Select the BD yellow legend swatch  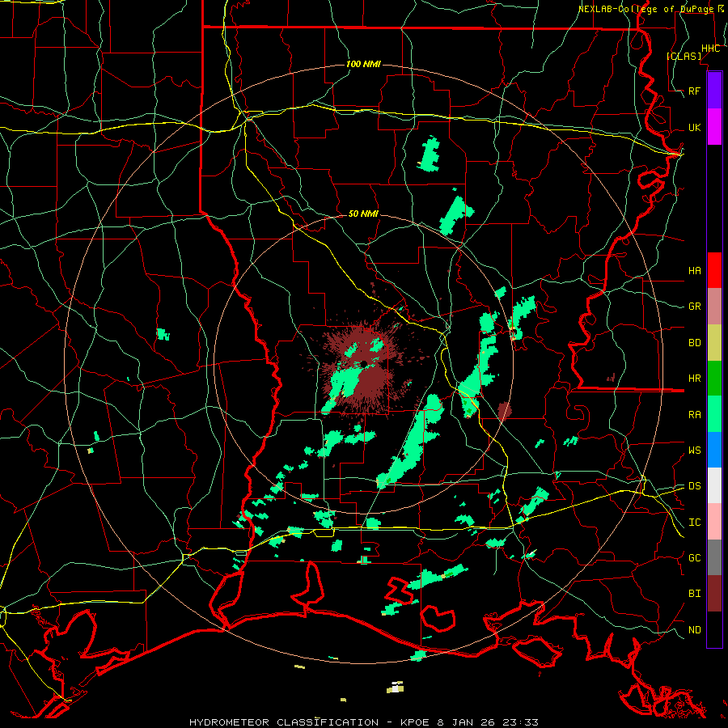(714, 343)
